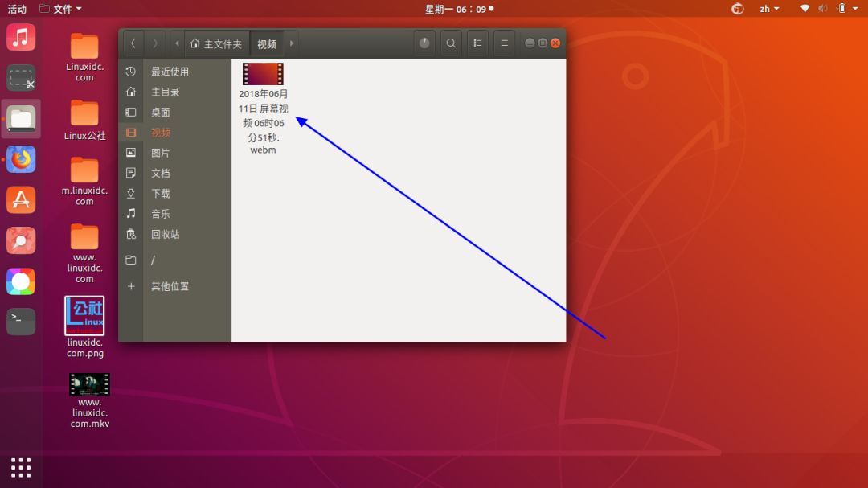
Task: Launch the screenshot tool in dock
Action: pyautogui.click(x=21, y=78)
